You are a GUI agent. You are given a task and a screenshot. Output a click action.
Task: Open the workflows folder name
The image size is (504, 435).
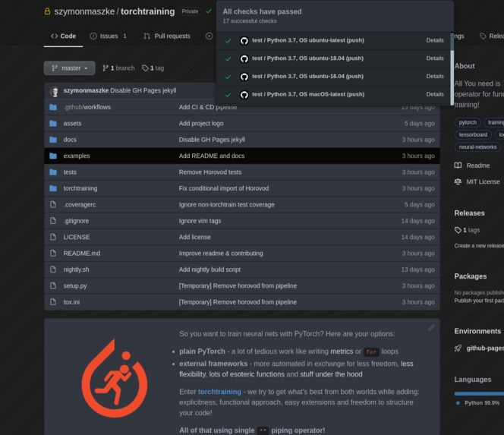coord(96,107)
